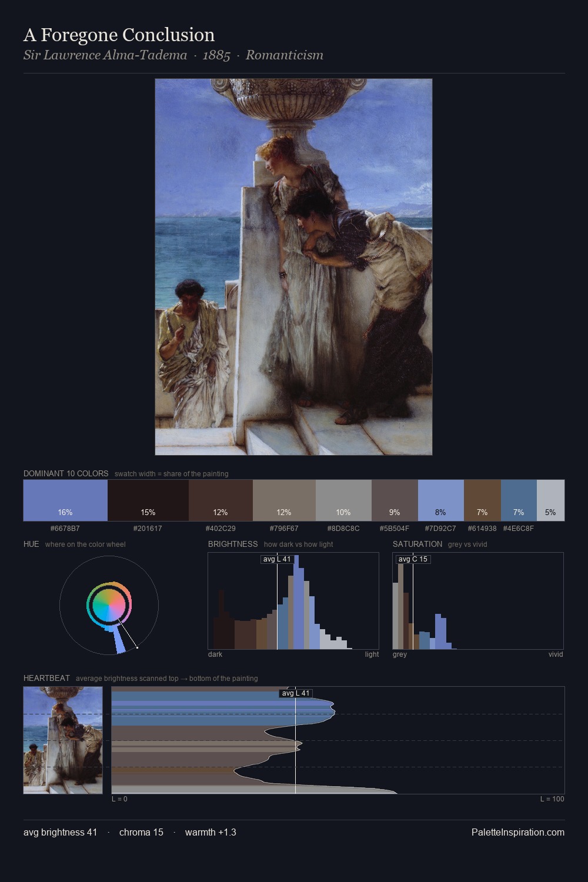
Task: Click the 'L = 0' axis label
Action: [x=120, y=799]
